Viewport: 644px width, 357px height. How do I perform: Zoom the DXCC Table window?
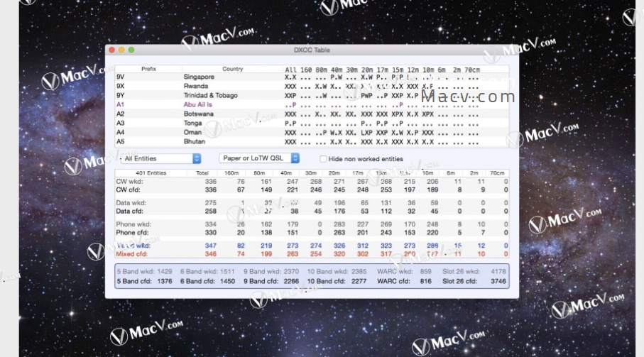pyautogui.click(x=131, y=50)
